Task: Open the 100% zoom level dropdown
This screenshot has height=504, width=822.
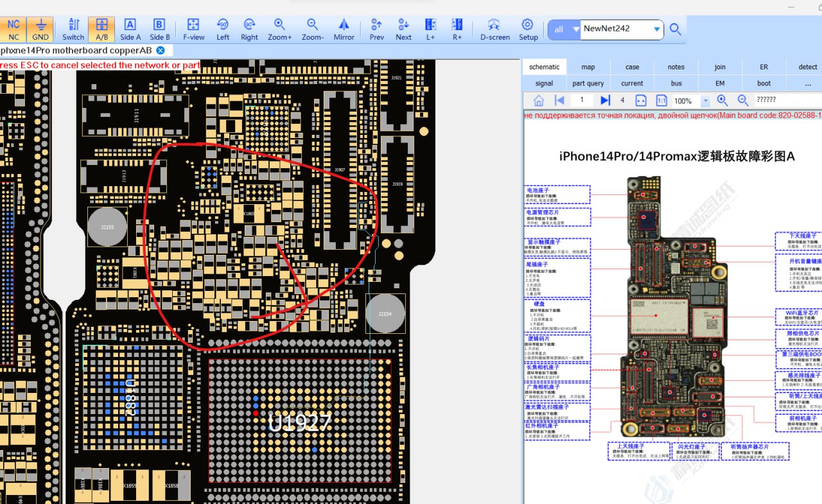Action: pos(706,101)
